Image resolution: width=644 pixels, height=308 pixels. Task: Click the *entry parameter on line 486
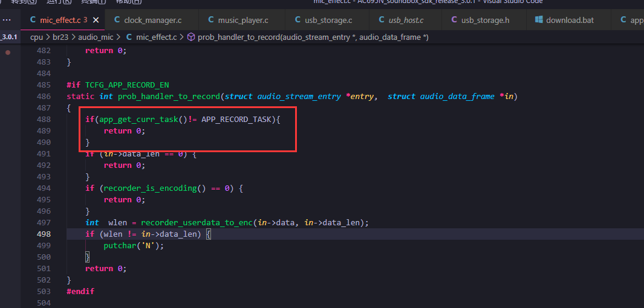pos(359,97)
